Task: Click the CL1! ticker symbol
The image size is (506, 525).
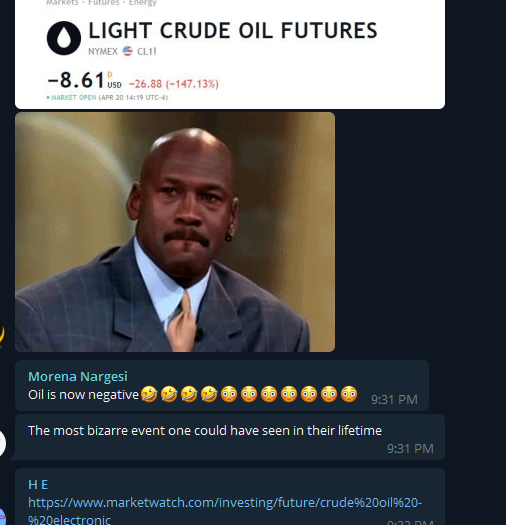Action: coord(147,51)
